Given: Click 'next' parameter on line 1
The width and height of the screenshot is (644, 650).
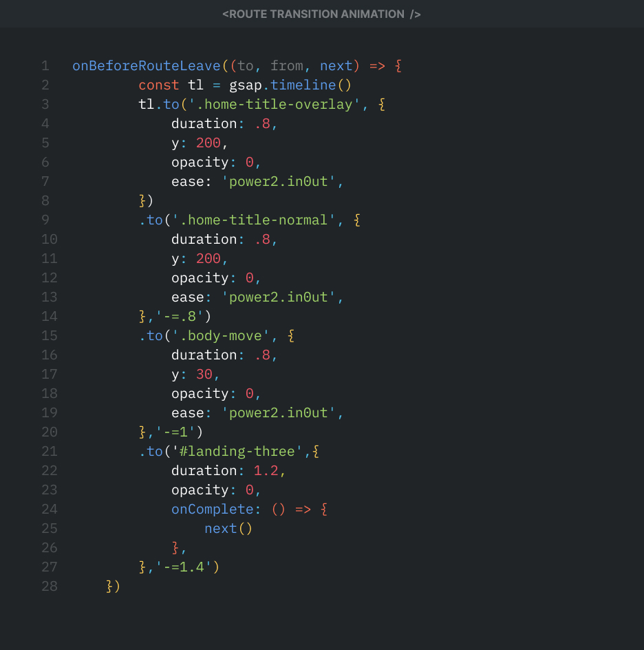Looking at the screenshot, I should point(336,66).
